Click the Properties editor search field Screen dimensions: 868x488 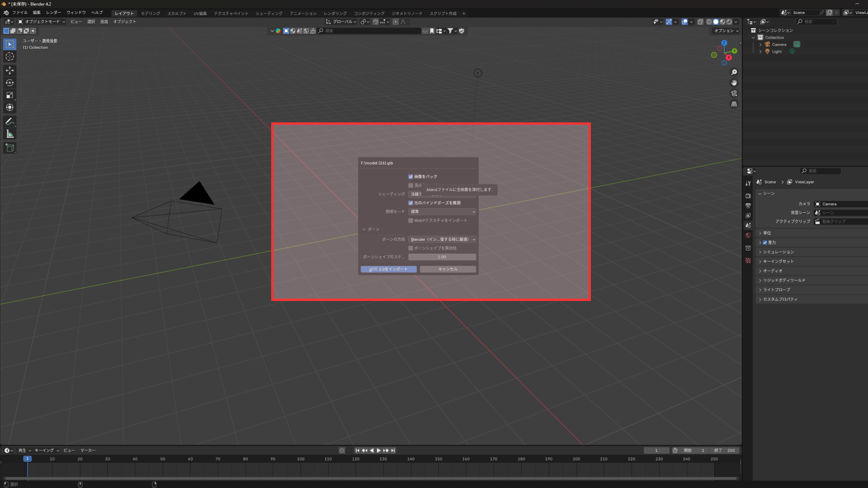[821, 171]
